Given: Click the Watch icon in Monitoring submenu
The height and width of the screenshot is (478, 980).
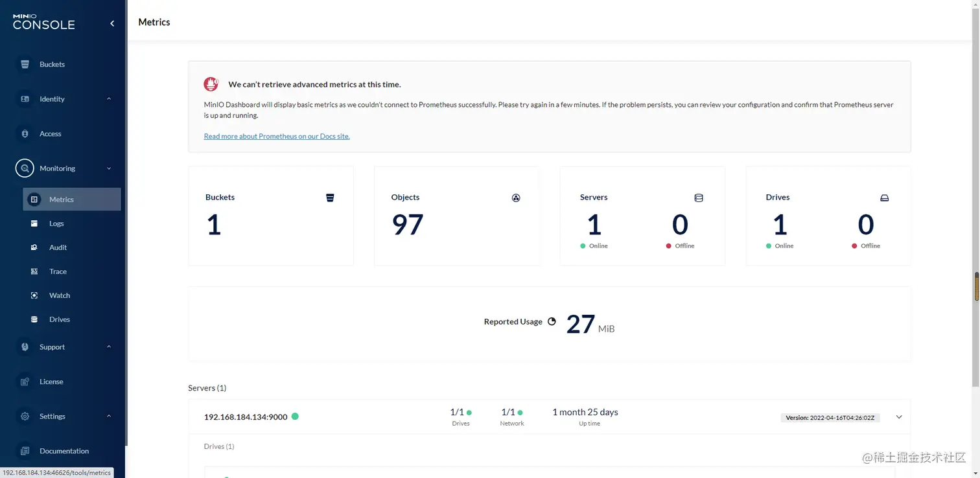Looking at the screenshot, I should pos(34,295).
